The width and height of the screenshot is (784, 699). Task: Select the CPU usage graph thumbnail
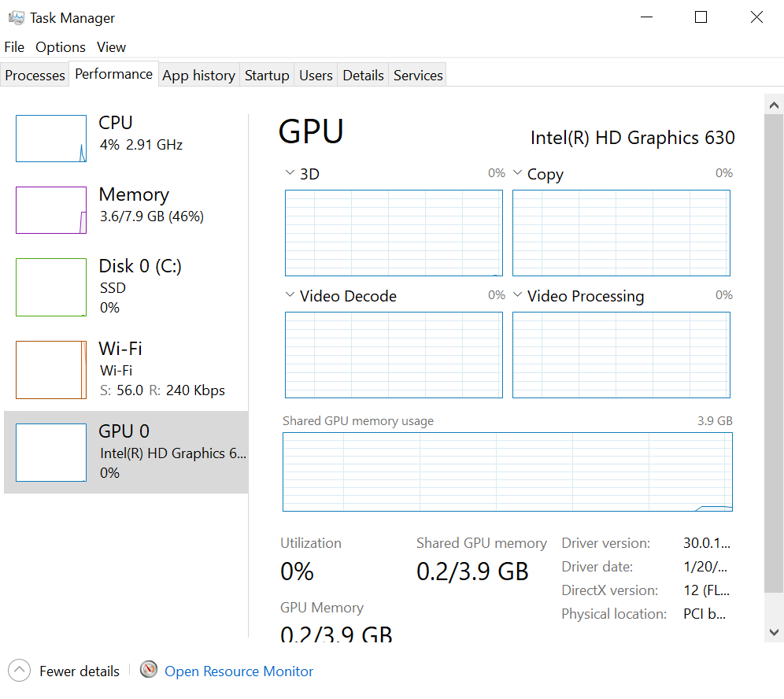[51, 139]
